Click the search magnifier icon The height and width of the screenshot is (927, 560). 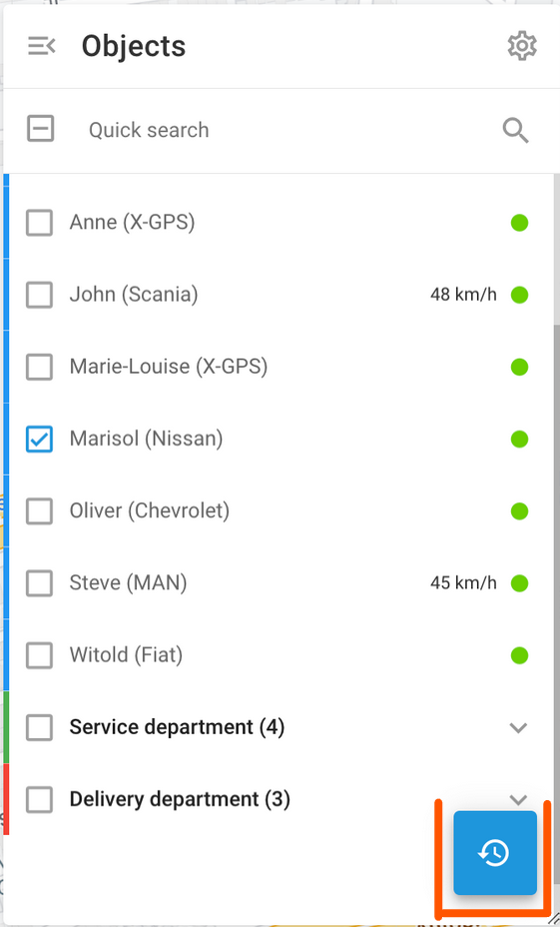coord(516,130)
